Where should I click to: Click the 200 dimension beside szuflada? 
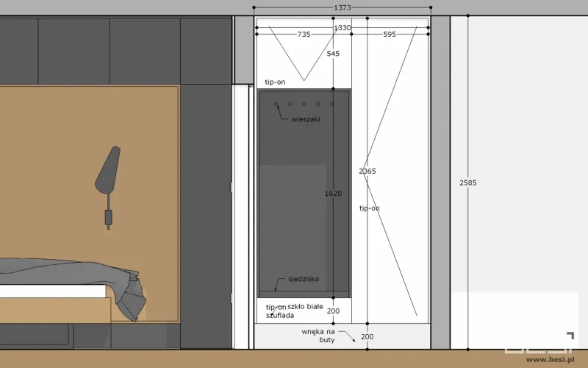point(333,311)
